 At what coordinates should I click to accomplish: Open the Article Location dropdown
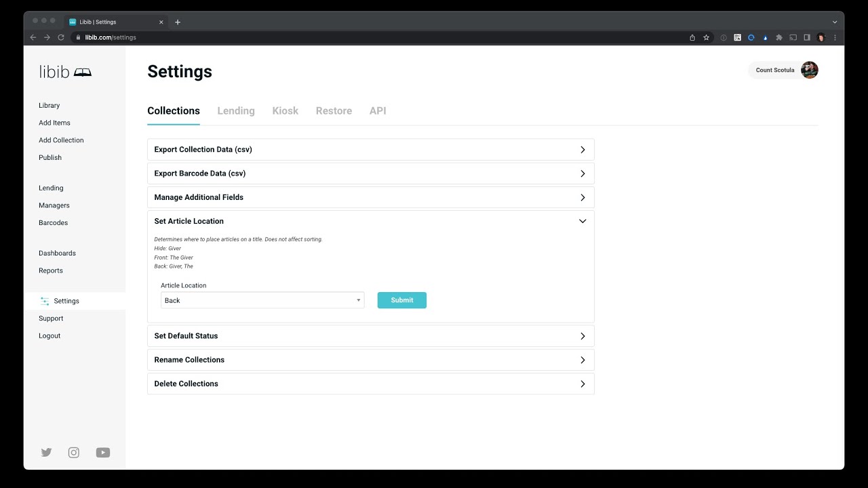pos(262,300)
